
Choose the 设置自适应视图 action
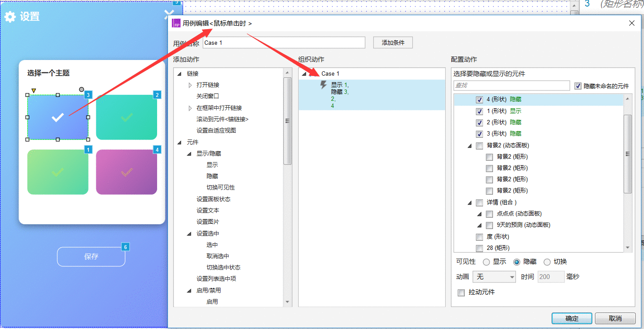tap(216, 130)
